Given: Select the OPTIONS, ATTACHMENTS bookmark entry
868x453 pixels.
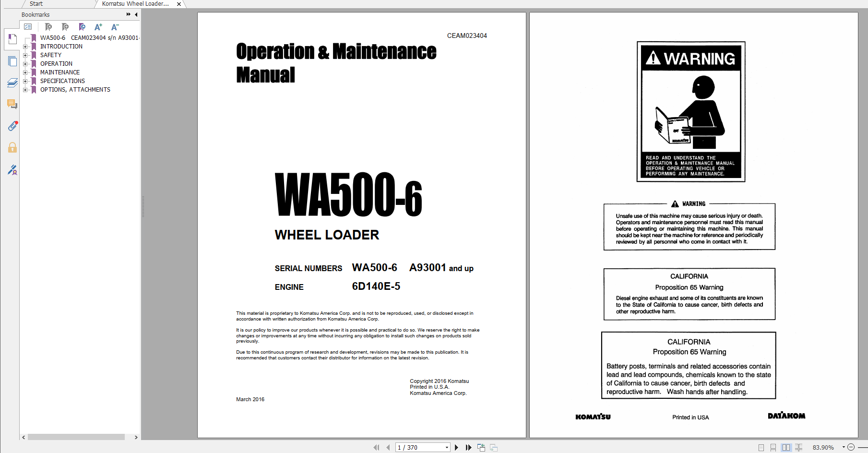Looking at the screenshot, I should click(75, 90).
